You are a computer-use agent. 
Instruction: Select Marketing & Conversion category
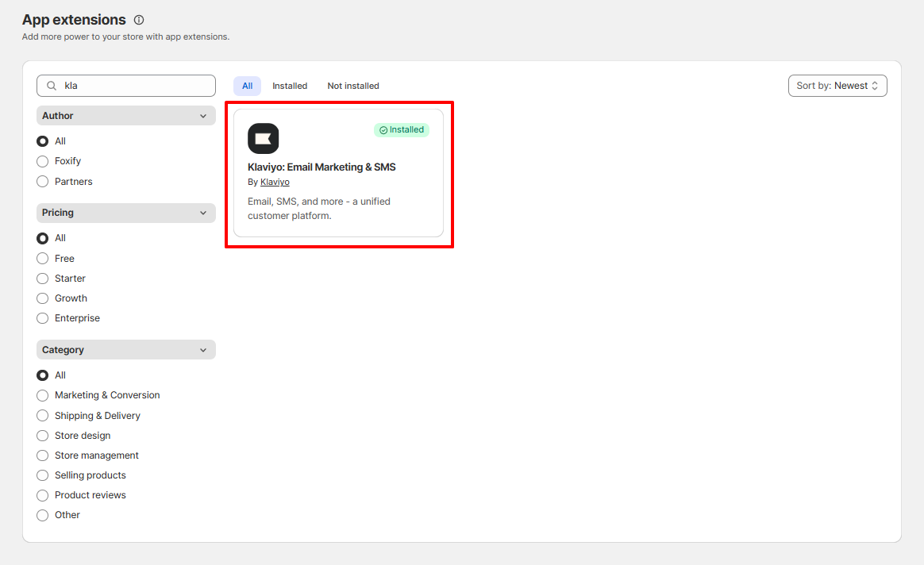pos(42,395)
